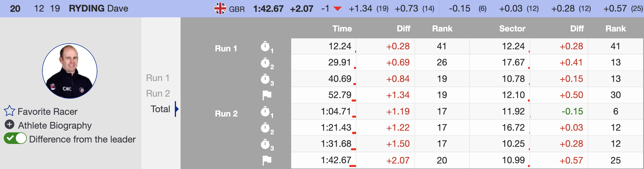Open the Athlete Biography link
This screenshot has height=169, width=644.
click(55, 125)
